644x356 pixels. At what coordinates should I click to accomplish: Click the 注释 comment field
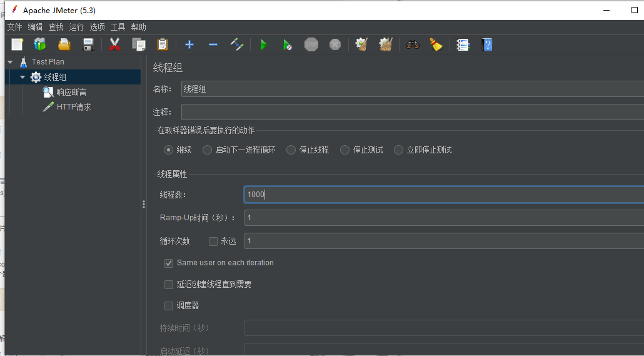click(x=413, y=112)
